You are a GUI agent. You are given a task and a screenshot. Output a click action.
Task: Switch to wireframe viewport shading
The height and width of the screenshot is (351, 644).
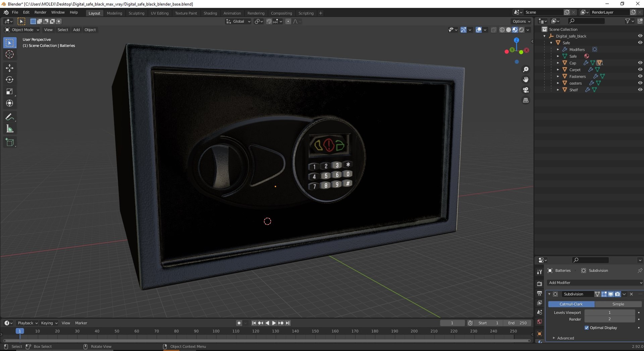(502, 30)
